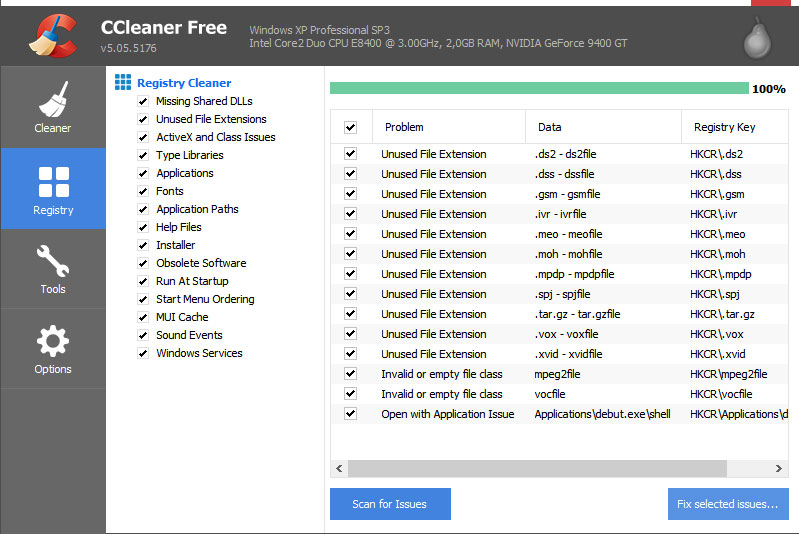Uncheck Unused File Extensions option
799x534 pixels.
coord(143,119)
